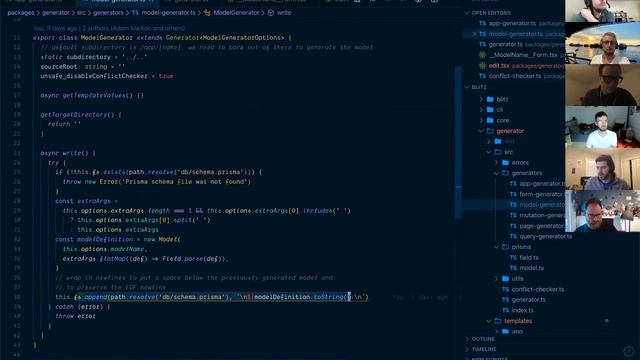
Task: Open index.ts in src folder
Action: (522, 310)
